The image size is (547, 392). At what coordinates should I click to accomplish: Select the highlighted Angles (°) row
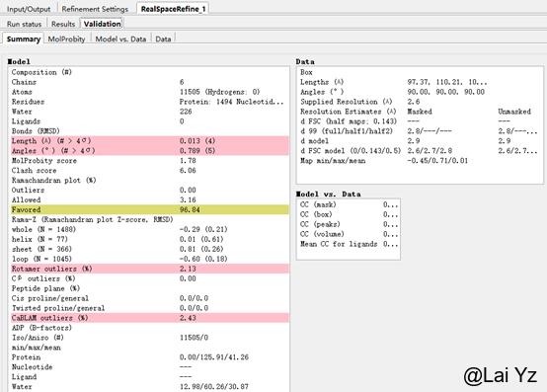[150, 151]
